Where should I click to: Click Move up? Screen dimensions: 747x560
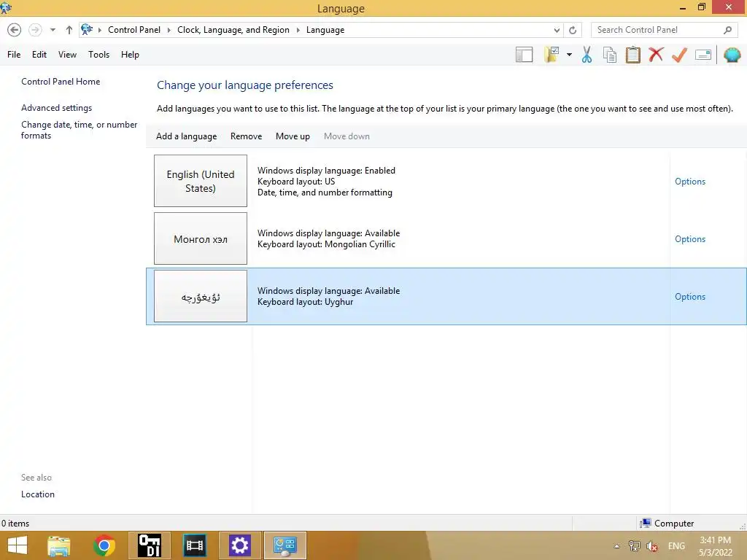click(293, 136)
